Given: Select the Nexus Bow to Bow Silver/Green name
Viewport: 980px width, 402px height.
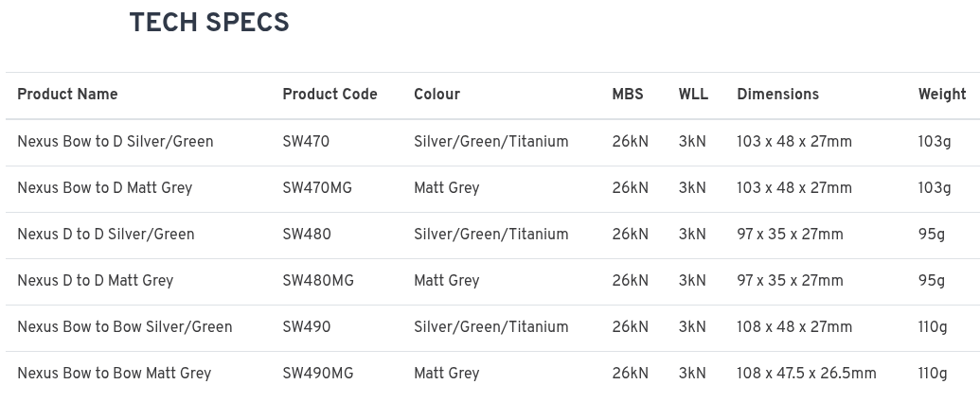Looking at the screenshot, I should coord(124,327).
